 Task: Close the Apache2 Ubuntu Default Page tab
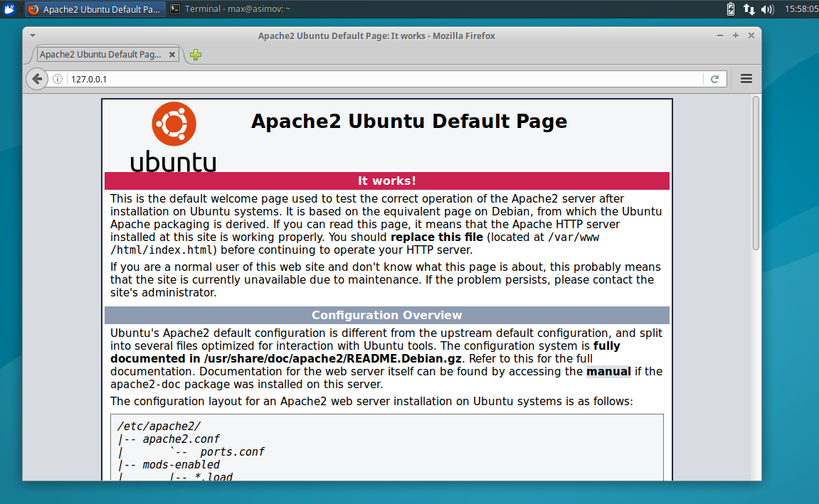(x=172, y=54)
